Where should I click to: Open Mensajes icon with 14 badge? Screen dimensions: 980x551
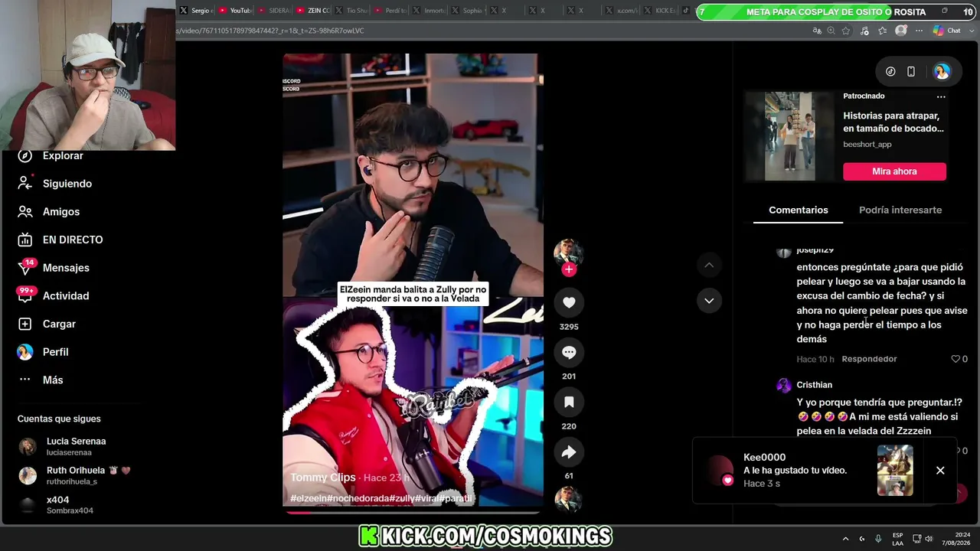[x=25, y=268]
